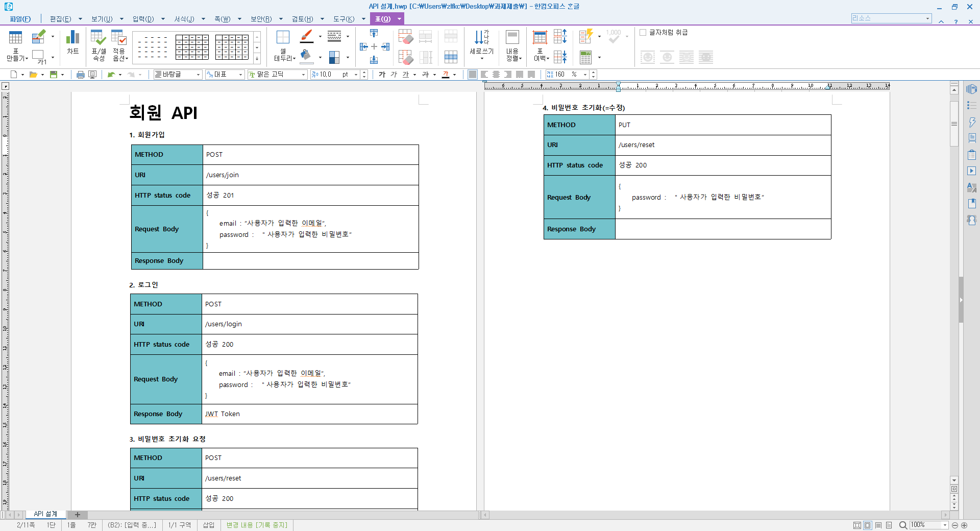
Task: Create a new document icon
Action: pyautogui.click(x=14, y=75)
